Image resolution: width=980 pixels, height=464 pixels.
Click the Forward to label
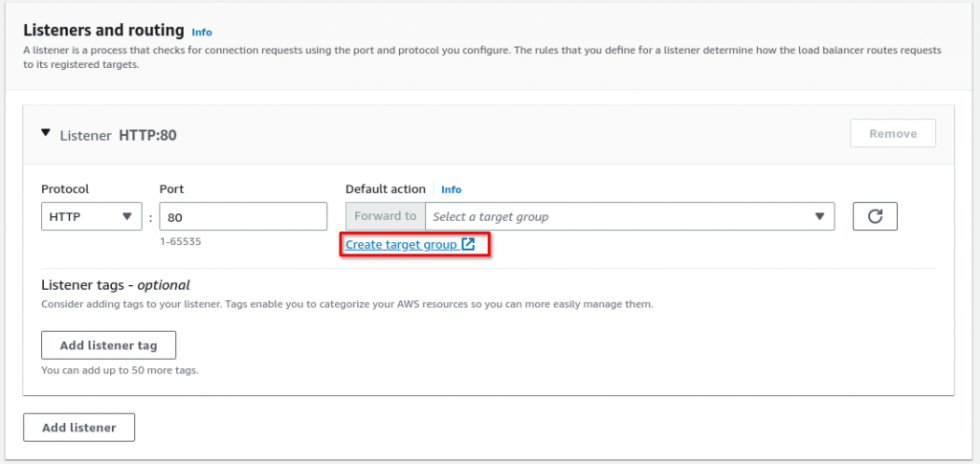click(385, 216)
